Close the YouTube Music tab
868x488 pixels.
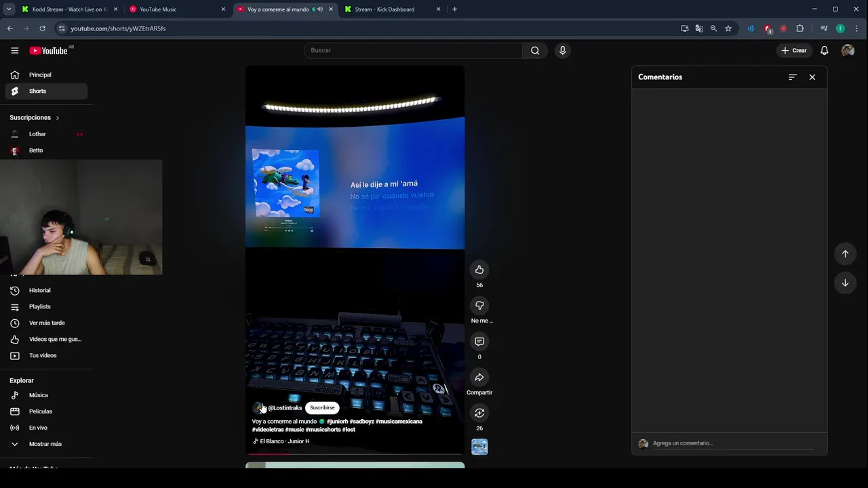223,9
